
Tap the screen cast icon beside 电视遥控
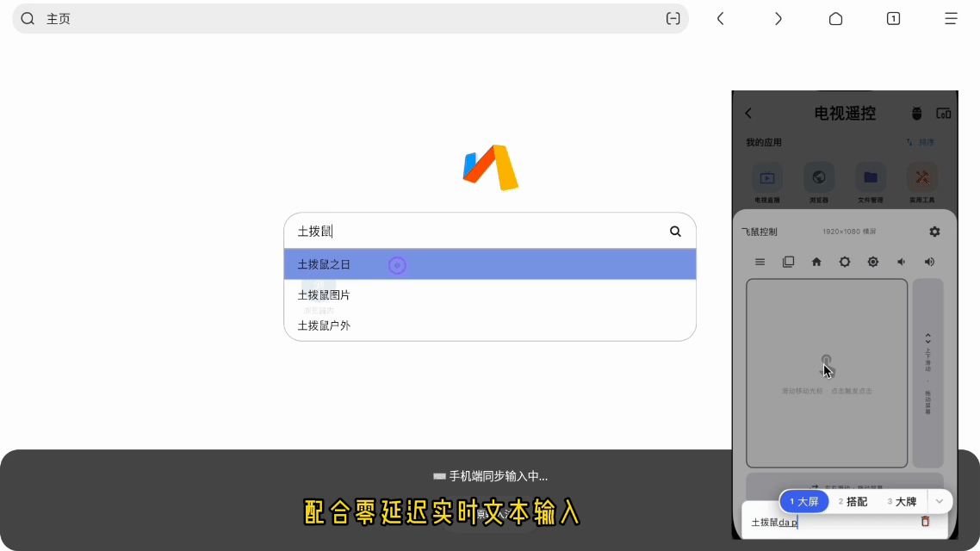[943, 113]
